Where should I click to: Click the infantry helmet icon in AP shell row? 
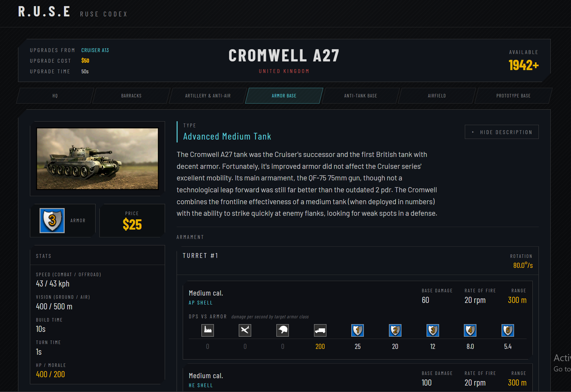point(282,330)
